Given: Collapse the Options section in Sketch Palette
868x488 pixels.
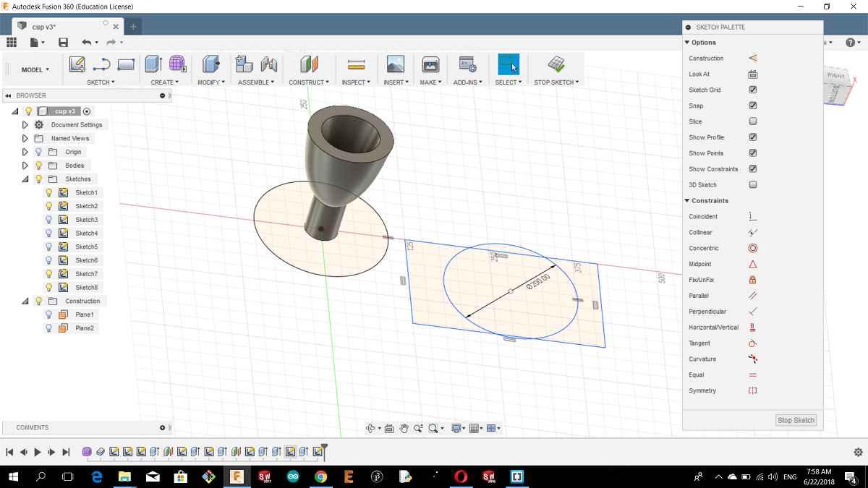Looking at the screenshot, I should [x=687, y=43].
